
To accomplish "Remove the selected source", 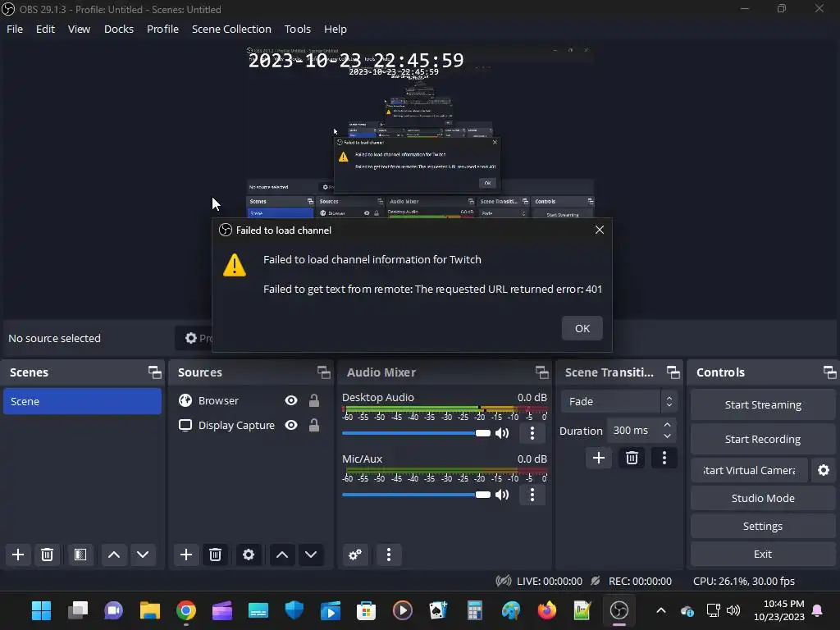I will (216, 555).
